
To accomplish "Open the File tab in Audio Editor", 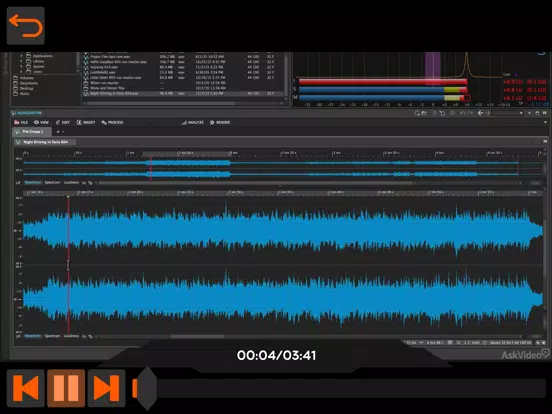I will click(x=21, y=122).
